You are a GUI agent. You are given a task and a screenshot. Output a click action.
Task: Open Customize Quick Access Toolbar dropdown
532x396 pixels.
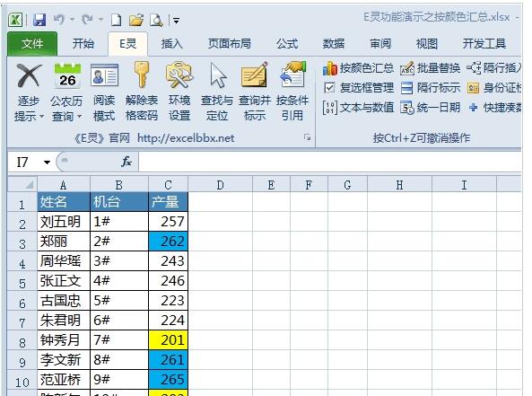tap(176, 21)
